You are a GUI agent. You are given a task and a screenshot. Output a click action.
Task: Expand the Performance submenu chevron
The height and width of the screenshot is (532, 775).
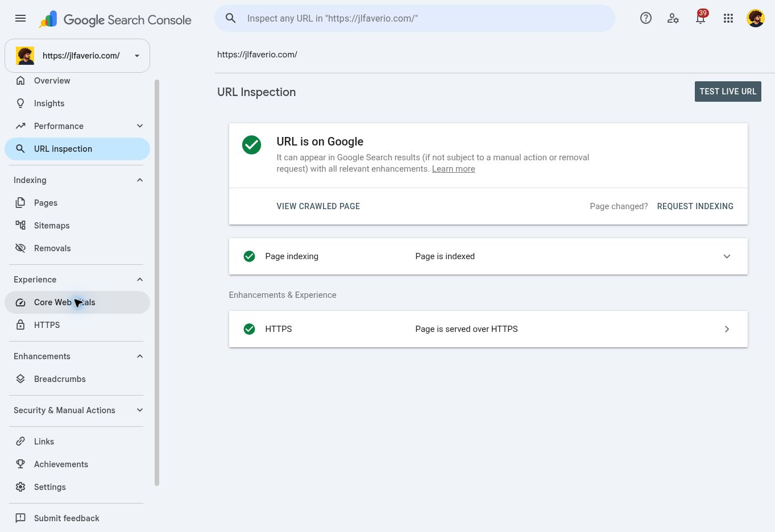[x=140, y=126]
